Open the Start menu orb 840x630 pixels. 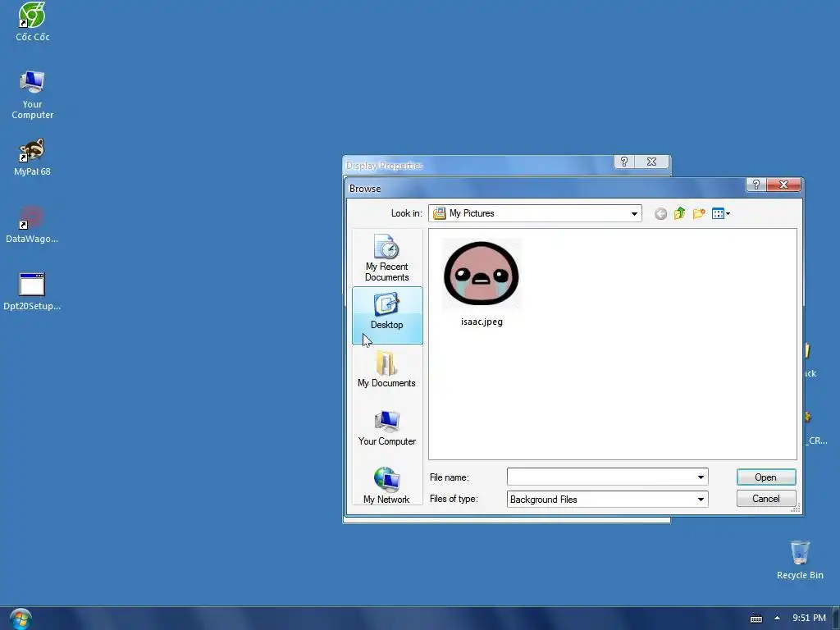click(x=21, y=619)
